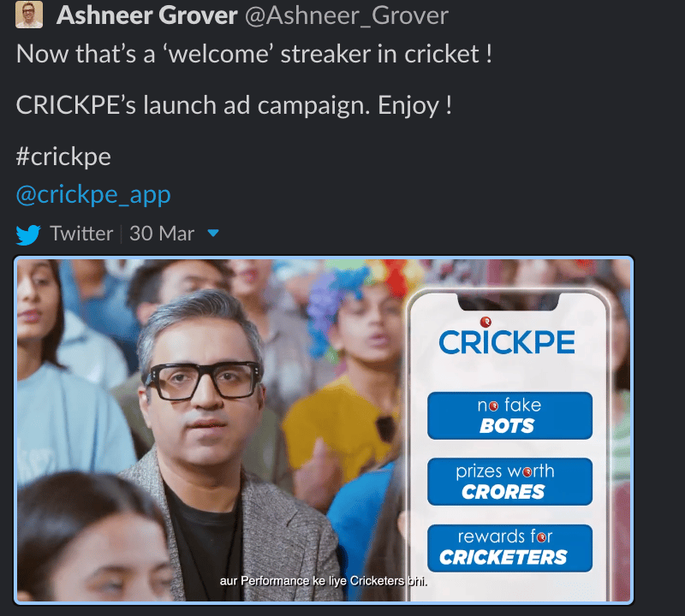Click the 30 Mar timestamp
Viewport: 685px width, 616px height.
pos(162,234)
